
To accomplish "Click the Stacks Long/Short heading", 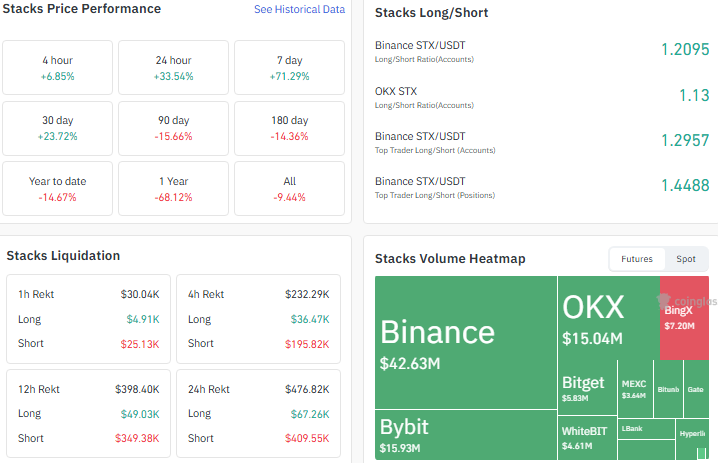I will (431, 13).
